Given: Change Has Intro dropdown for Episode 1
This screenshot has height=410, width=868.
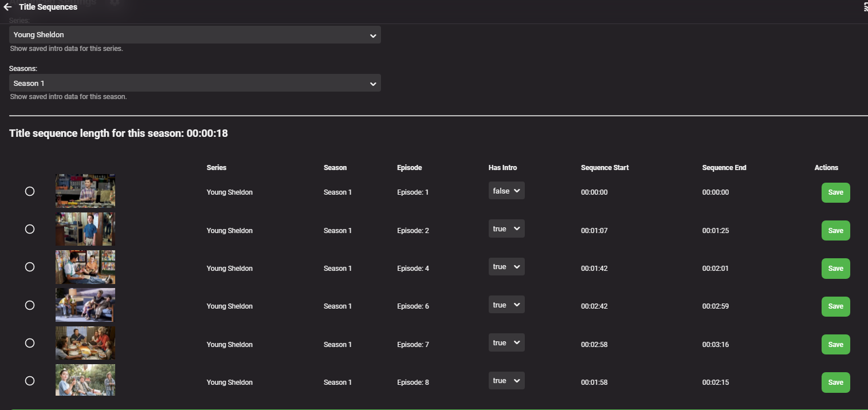Looking at the screenshot, I should (506, 191).
